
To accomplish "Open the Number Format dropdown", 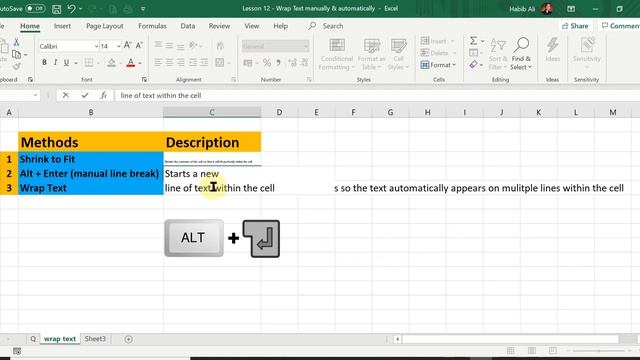I will pyautogui.click(x=306, y=47).
